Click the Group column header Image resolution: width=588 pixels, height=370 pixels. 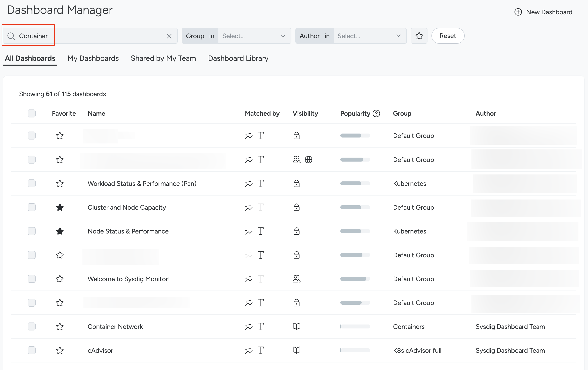tap(402, 113)
